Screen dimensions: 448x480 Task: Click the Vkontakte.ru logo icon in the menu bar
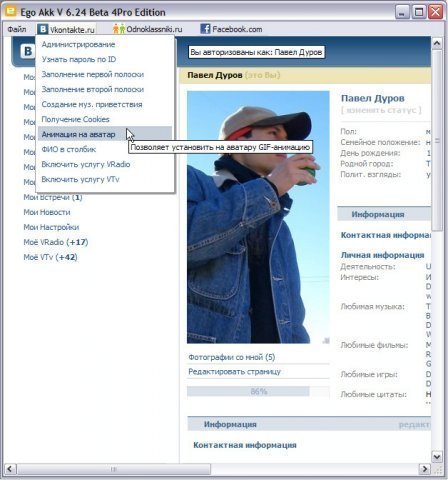[42, 29]
